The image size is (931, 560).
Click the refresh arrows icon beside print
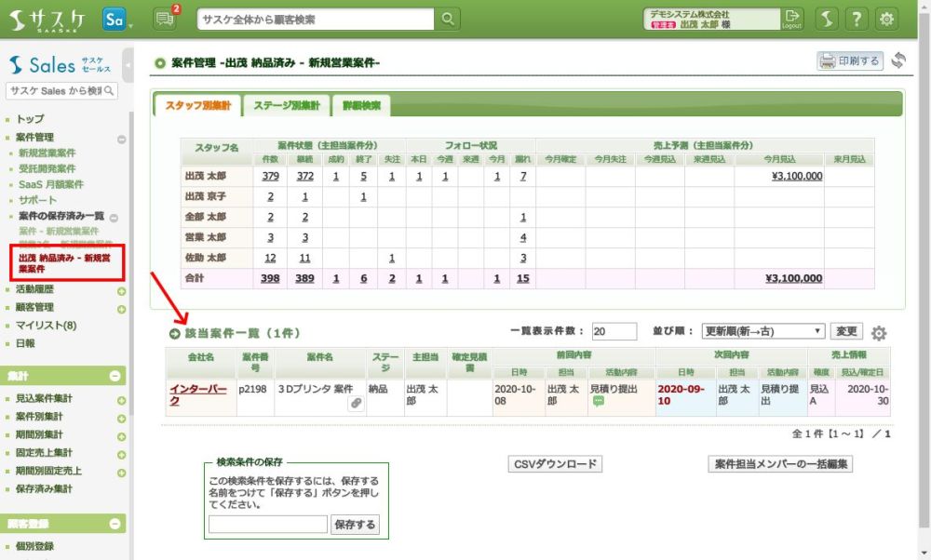click(x=898, y=61)
